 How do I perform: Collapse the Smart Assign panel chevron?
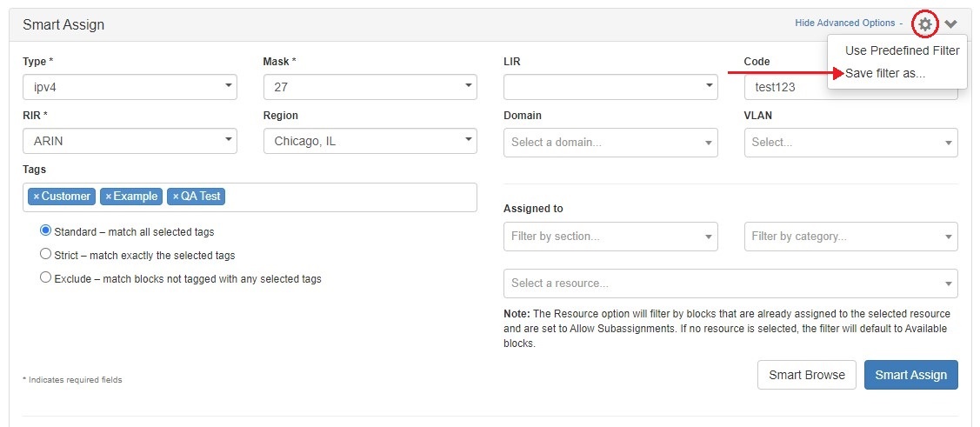[x=951, y=24]
